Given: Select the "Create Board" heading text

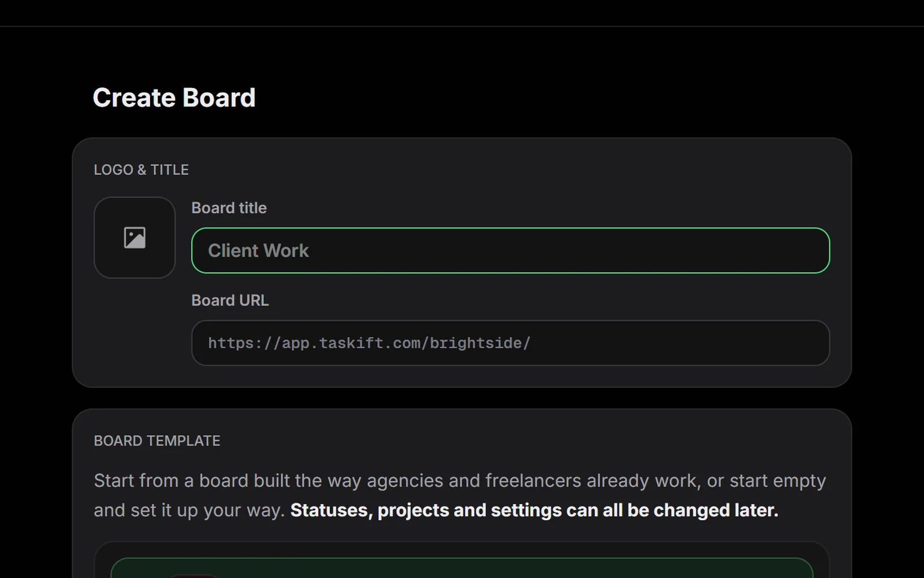Looking at the screenshot, I should point(174,98).
